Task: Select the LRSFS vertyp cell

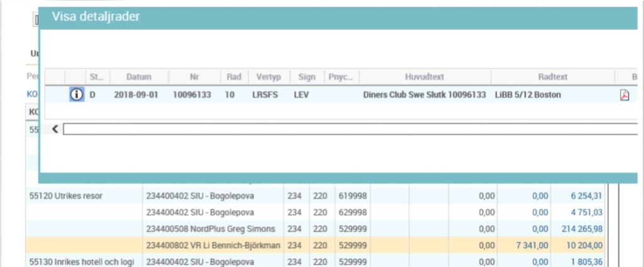Action: [x=265, y=95]
